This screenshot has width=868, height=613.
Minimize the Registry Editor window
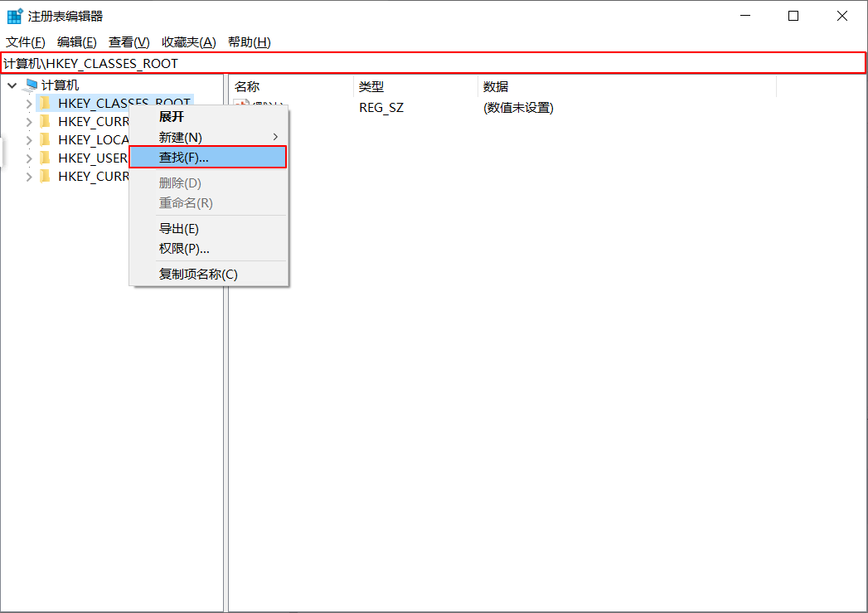click(745, 16)
